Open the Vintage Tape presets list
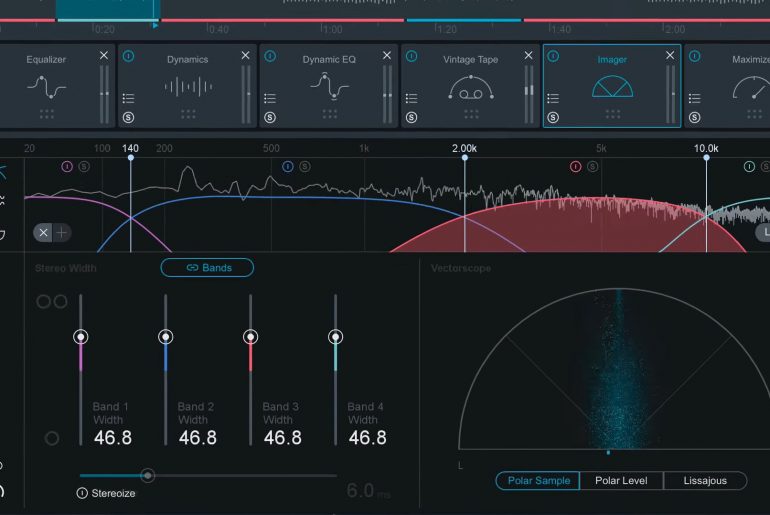770x515 pixels. pos(411,98)
